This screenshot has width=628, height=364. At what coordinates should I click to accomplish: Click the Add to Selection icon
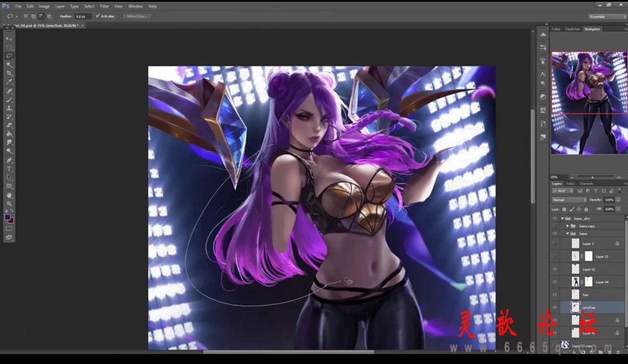pos(33,16)
